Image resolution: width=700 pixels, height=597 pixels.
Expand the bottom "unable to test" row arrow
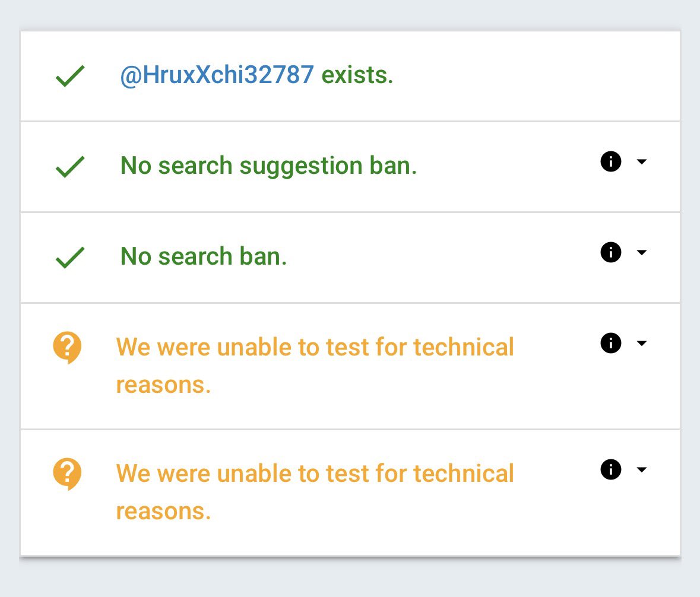pyautogui.click(x=641, y=470)
